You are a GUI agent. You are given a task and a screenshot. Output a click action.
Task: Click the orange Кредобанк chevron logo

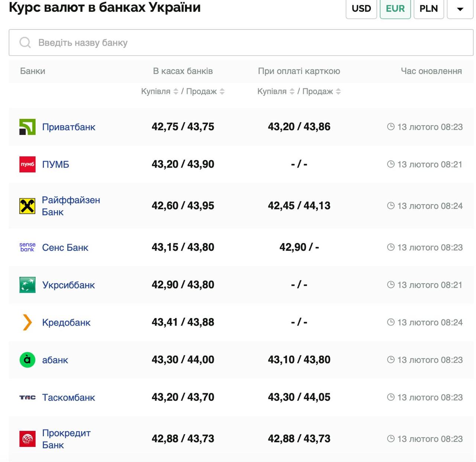[x=27, y=322]
